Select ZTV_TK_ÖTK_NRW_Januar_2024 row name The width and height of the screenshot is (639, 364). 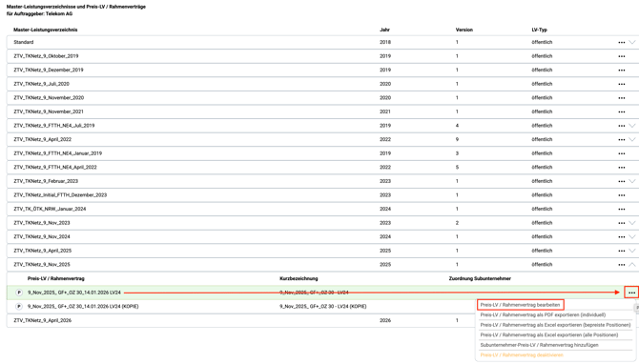tap(50, 209)
